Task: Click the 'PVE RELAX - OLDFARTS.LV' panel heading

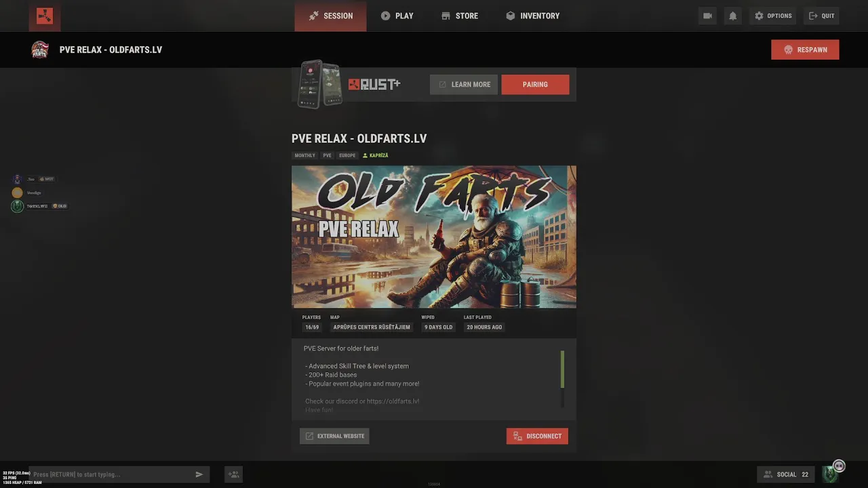Action: [x=359, y=138]
